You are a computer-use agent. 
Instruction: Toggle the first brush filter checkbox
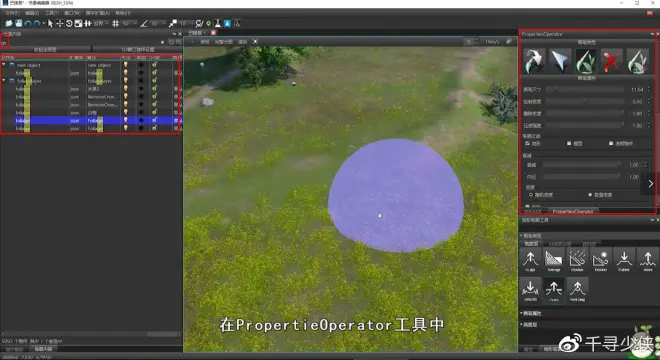tap(528, 144)
